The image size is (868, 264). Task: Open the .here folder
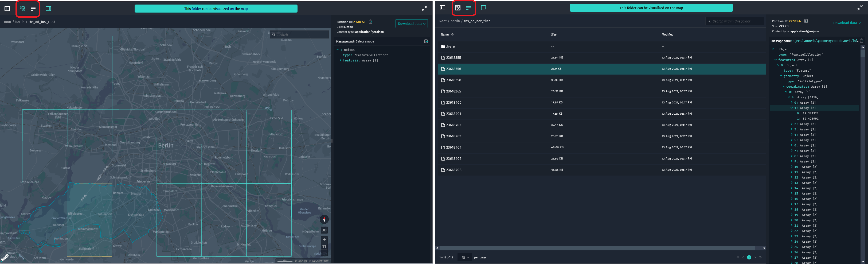(x=602, y=46)
